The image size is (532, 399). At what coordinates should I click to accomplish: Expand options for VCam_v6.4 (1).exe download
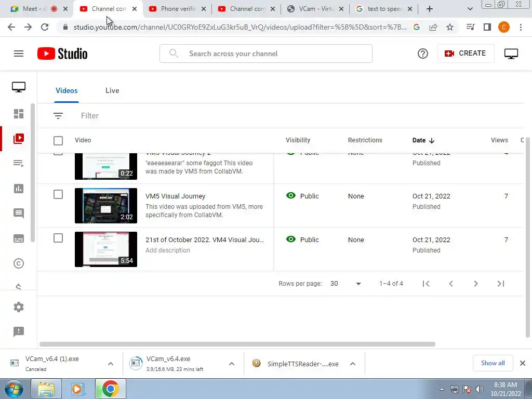pos(111,364)
